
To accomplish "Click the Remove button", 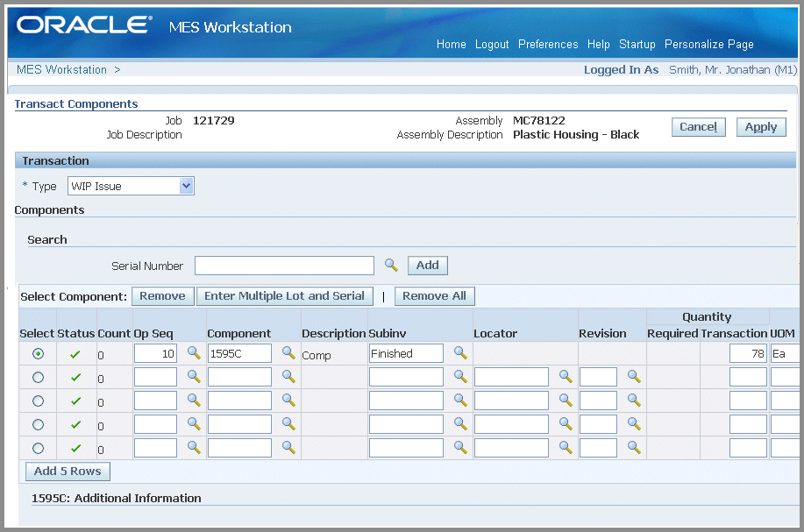I will coord(162,296).
